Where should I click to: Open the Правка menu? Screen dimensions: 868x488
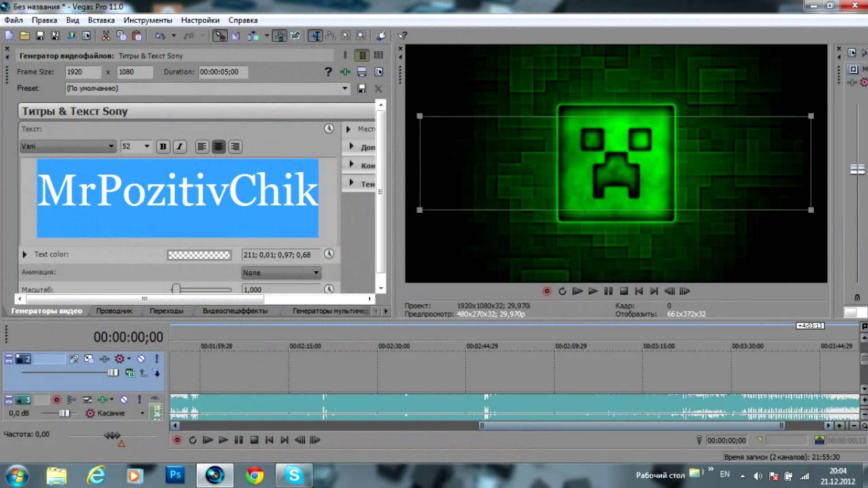(x=44, y=20)
